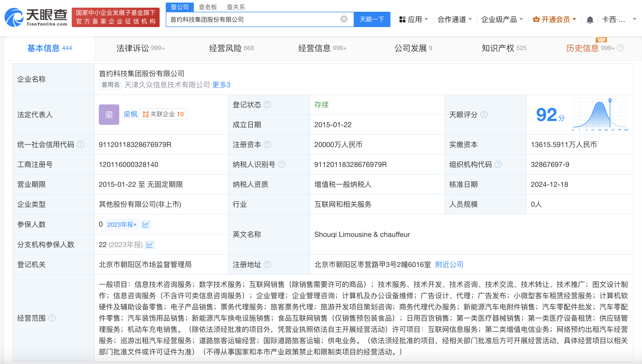
Task: Click help icon next to 登记状态
Action: [x=267, y=105]
